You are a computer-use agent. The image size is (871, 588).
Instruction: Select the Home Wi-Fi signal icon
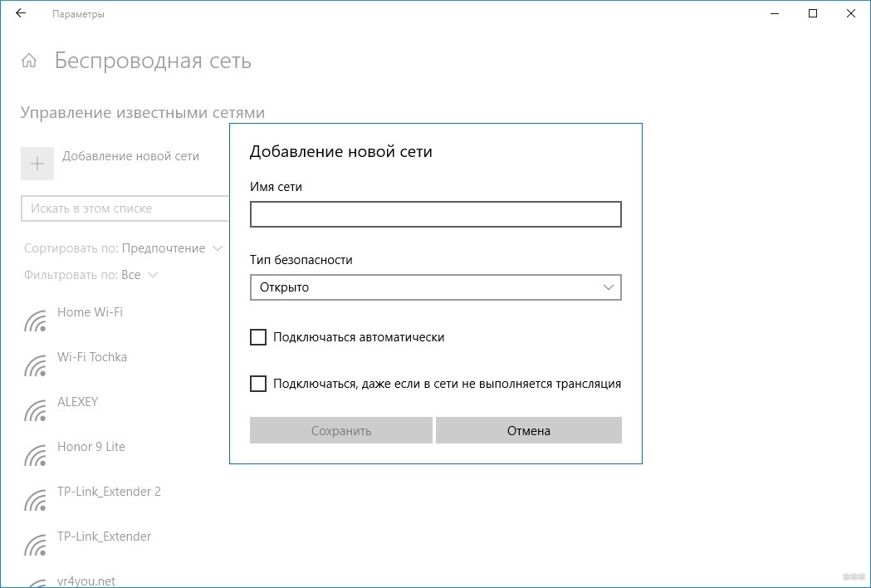[x=35, y=320]
